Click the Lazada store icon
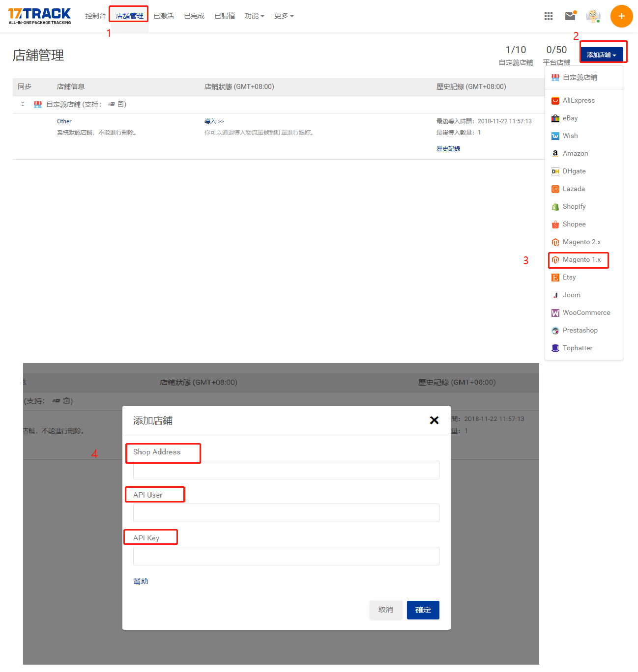This screenshot has height=672, width=638. click(555, 189)
